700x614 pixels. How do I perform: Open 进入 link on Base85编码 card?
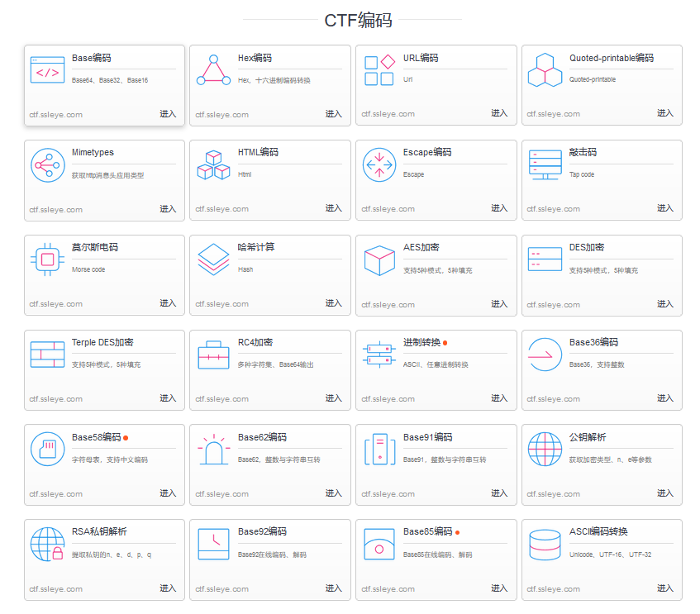point(499,588)
